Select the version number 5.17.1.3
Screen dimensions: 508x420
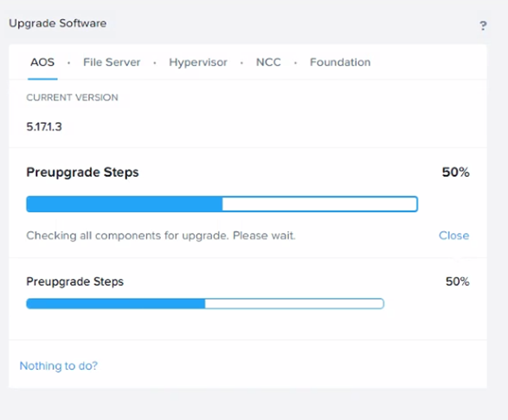click(44, 126)
